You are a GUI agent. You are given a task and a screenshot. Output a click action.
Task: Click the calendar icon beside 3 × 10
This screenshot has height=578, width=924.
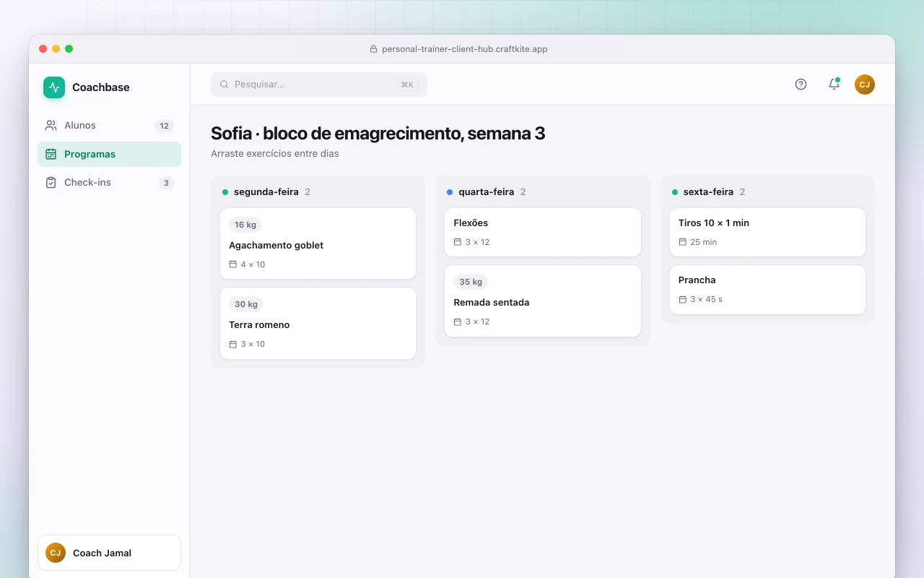tap(232, 344)
